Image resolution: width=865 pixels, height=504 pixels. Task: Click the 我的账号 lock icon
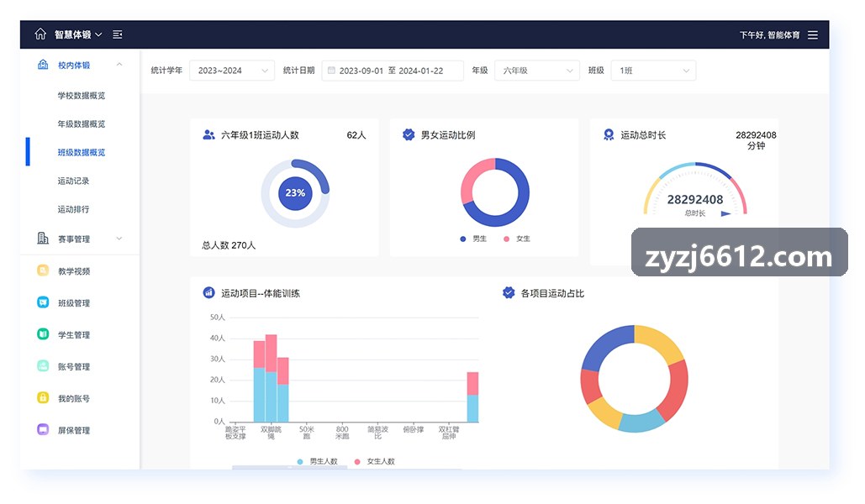click(43, 397)
